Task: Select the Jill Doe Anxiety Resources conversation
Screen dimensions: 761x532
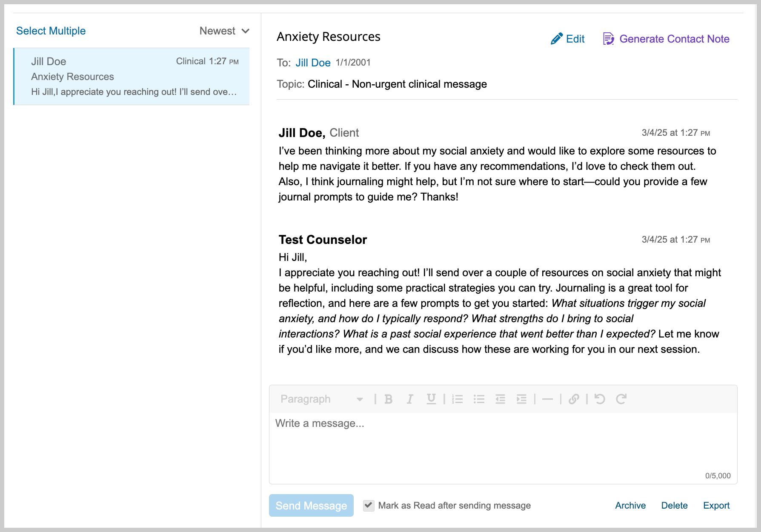Action: pos(132,77)
